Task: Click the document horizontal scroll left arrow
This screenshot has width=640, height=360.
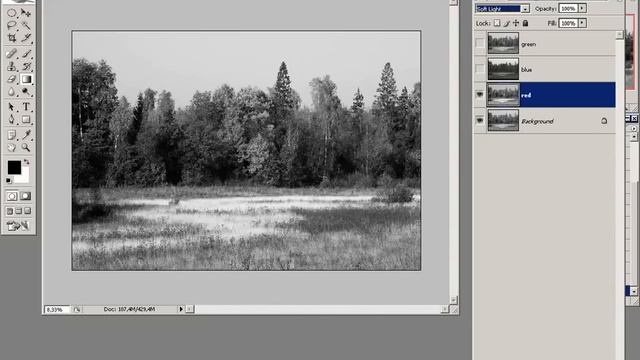Action: (190, 309)
